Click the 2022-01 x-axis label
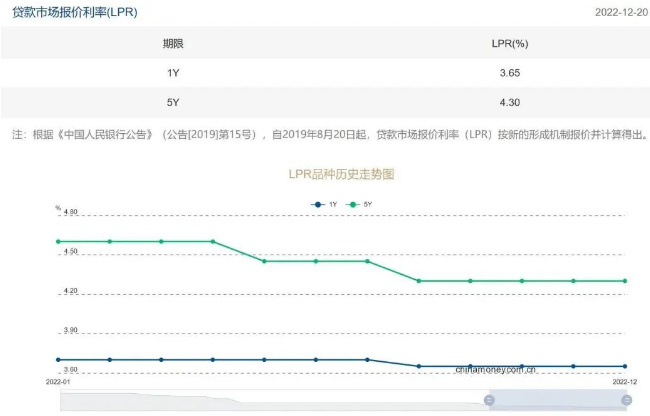 (x=58, y=381)
